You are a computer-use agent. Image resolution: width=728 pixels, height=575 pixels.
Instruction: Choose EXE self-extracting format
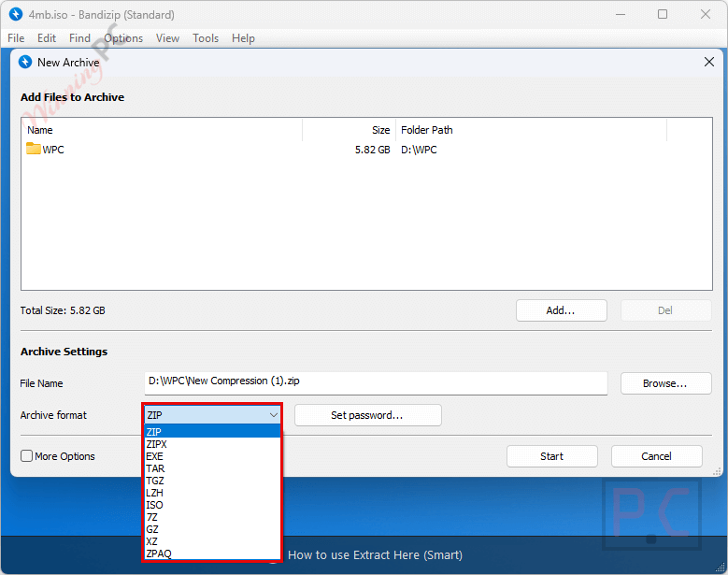213,456
